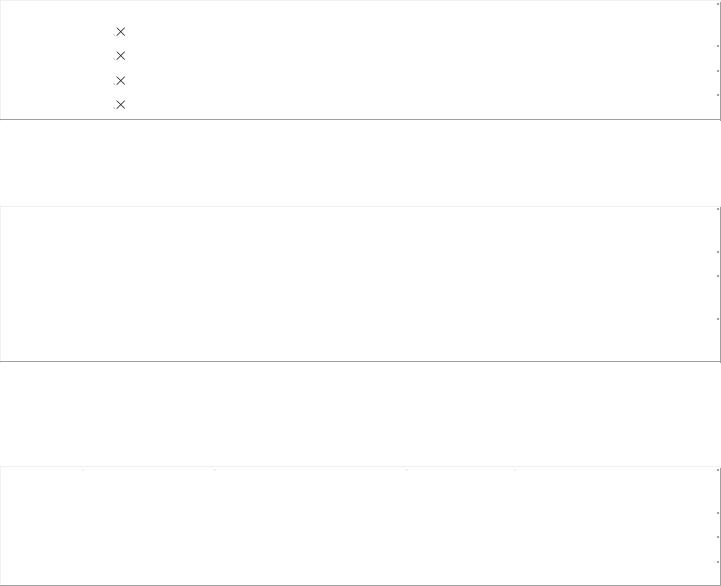Click the lowest right-edge dot in the bottom panel
The width and height of the screenshot is (721, 586).
tap(718, 562)
